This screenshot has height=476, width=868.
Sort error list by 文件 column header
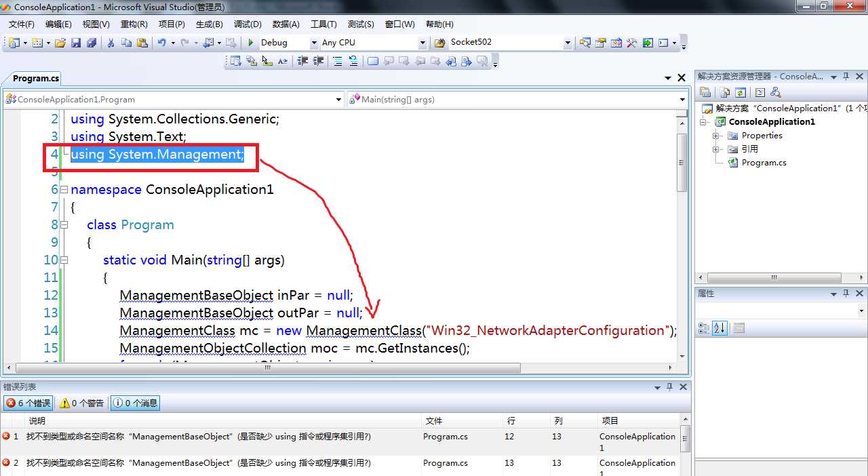(461, 420)
